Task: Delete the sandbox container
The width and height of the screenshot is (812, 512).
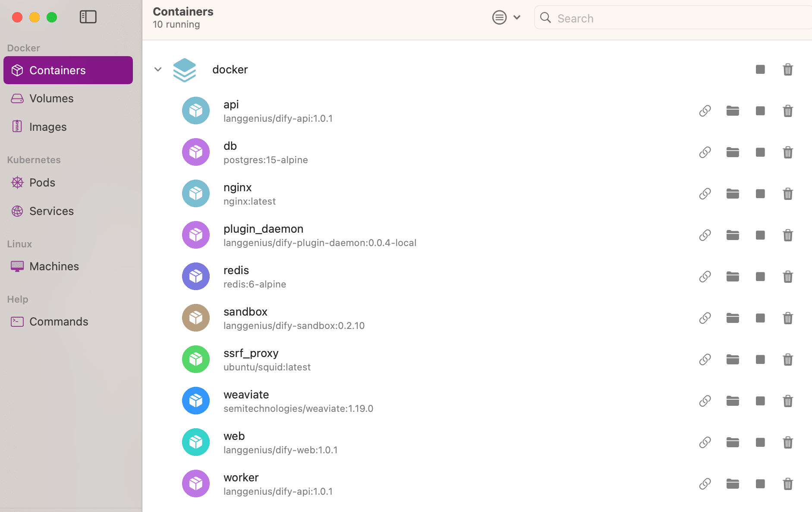Action: (x=788, y=318)
